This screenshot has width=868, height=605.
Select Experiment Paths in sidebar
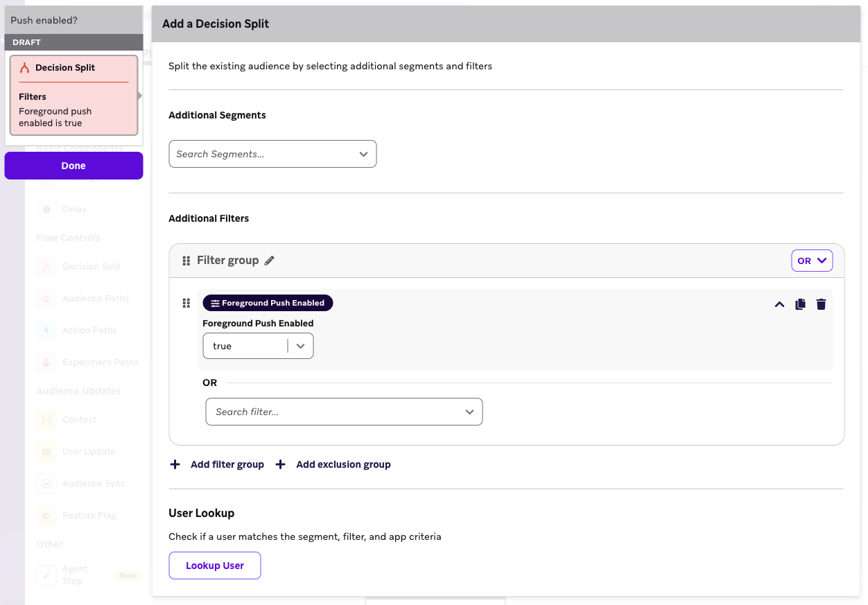click(x=101, y=362)
